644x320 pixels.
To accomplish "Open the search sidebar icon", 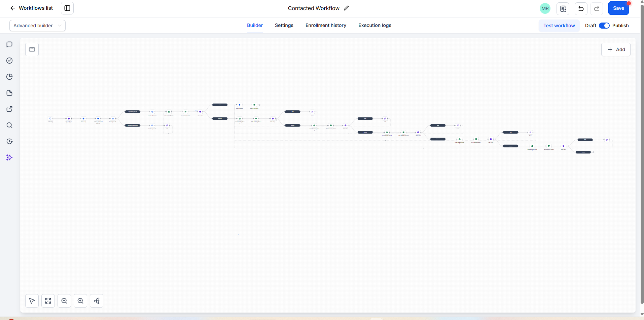I will coord(9,125).
